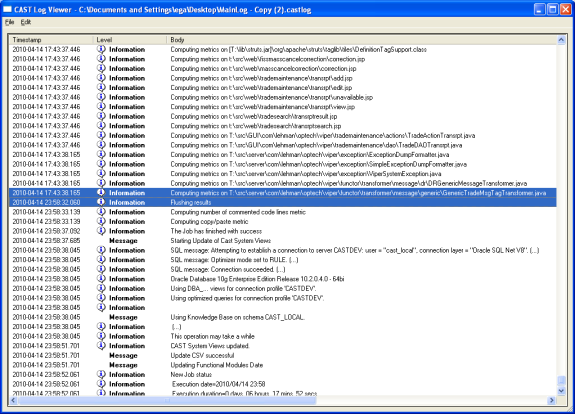The image size is (575, 414).
Task: Click info icon on view.jsp row
Action: click(x=101, y=106)
